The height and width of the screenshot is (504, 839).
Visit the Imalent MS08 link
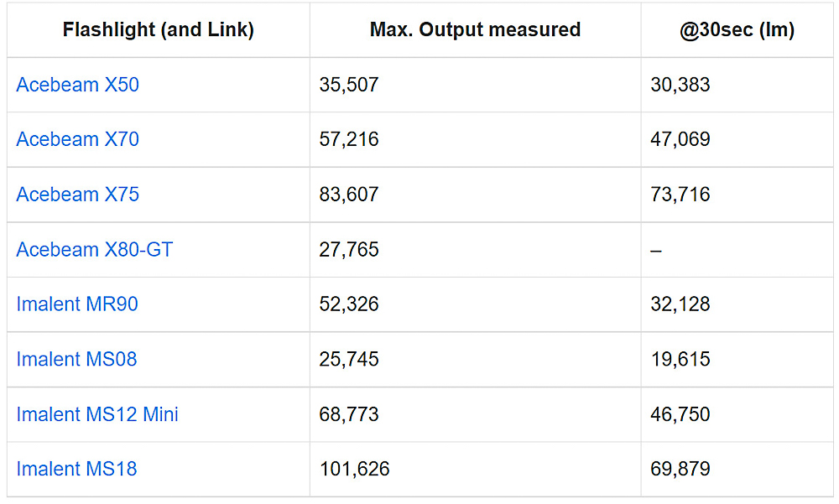click(76, 360)
